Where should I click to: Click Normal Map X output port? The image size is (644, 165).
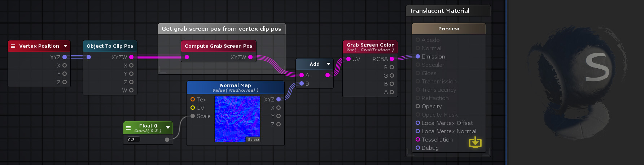pos(279,108)
